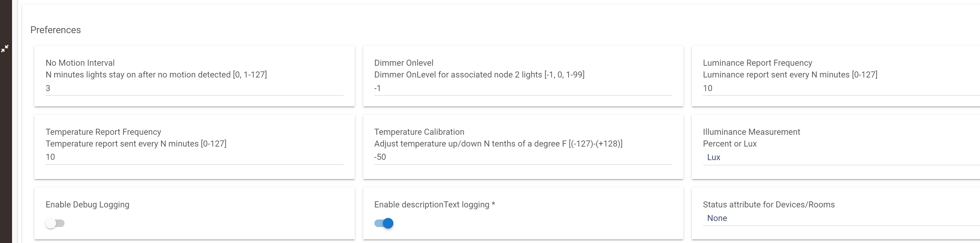Click the Luminance Report Frequency description text
Screen dimensions: 980x243
click(x=790, y=75)
